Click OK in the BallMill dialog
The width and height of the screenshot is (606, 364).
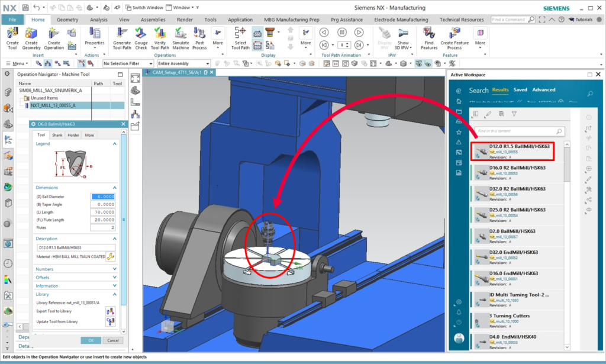tap(91, 340)
